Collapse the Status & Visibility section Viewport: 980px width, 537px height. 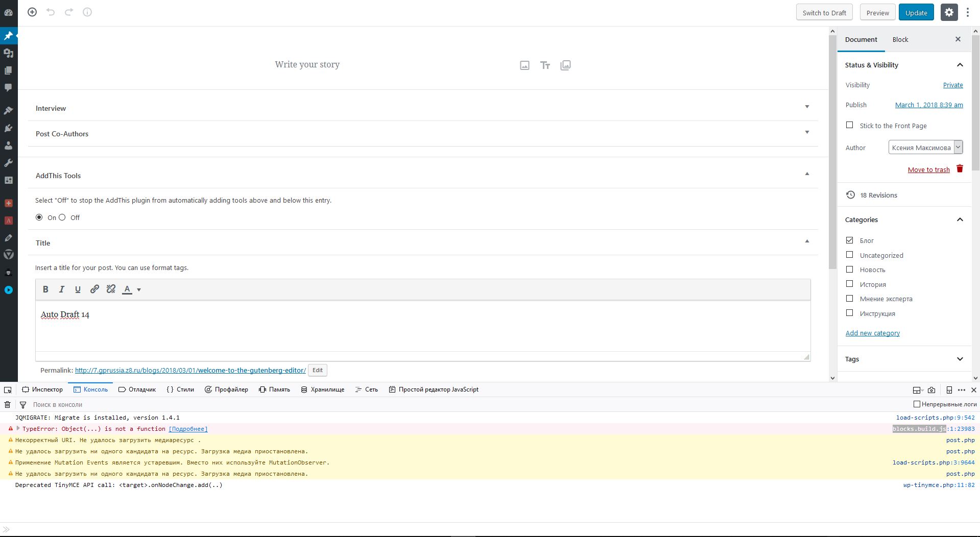coord(960,65)
